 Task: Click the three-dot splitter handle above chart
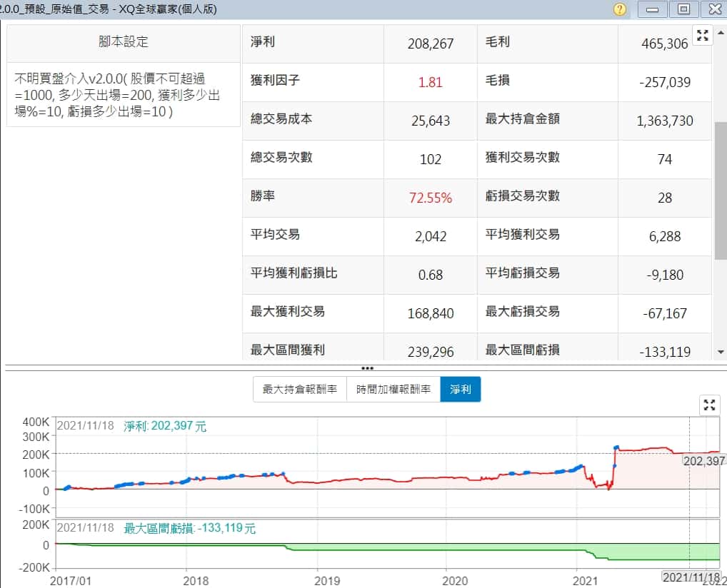pyautogui.click(x=367, y=368)
